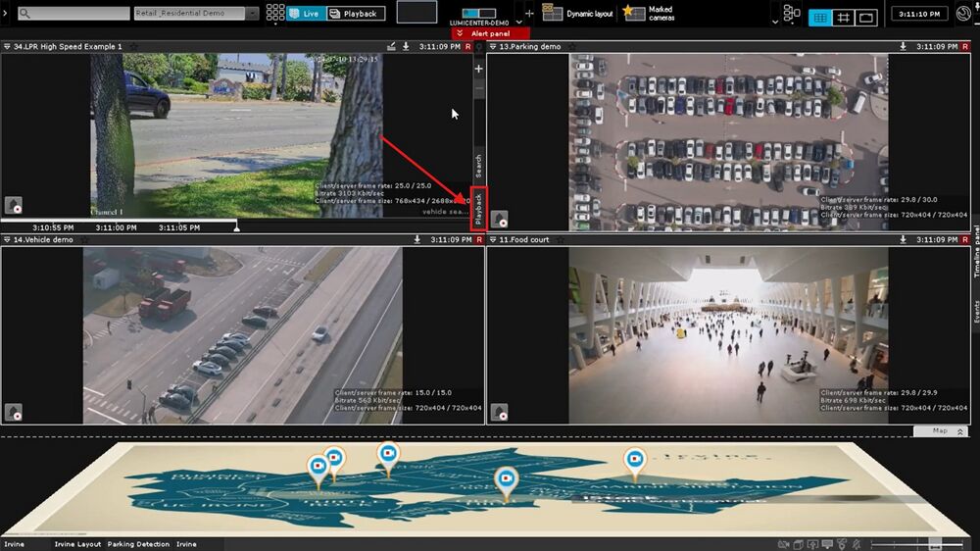Click the alarm icon in Vehicle demo tile
The width and height of the screenshot is (980, 551).
(14, 413)
